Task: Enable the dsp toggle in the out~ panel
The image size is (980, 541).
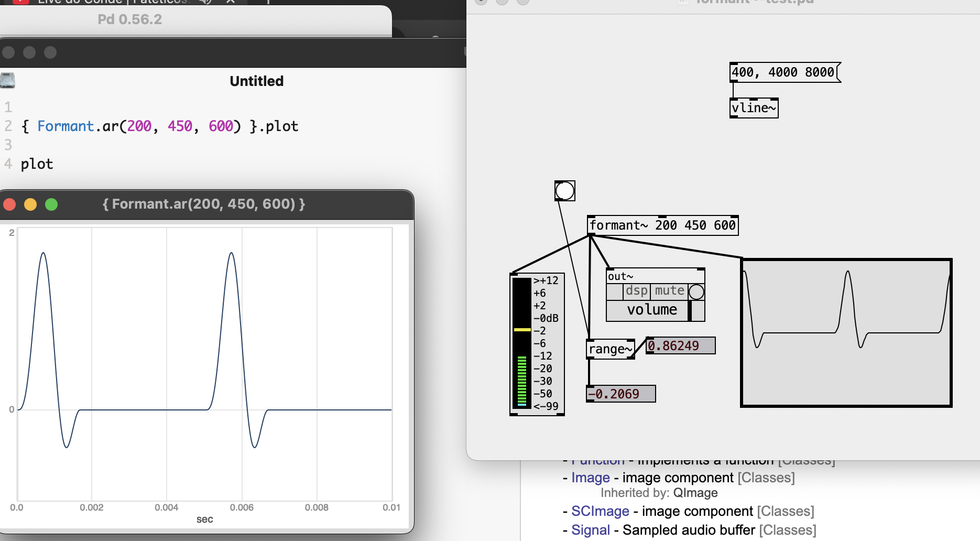Action: pyautogui.click(x=635, y=291)
